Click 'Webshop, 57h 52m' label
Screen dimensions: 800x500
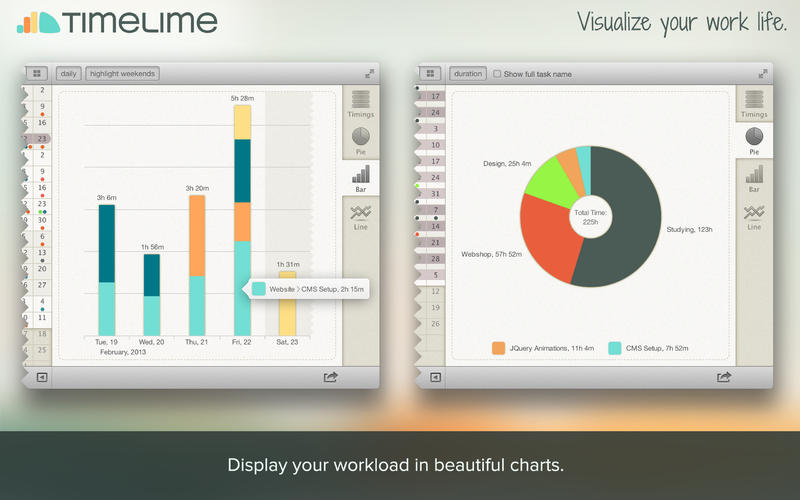pos(491,254)
